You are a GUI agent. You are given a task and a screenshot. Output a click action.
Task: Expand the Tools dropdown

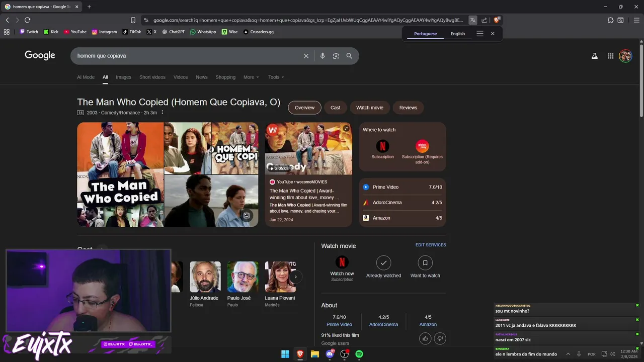(x=276, y=77)
